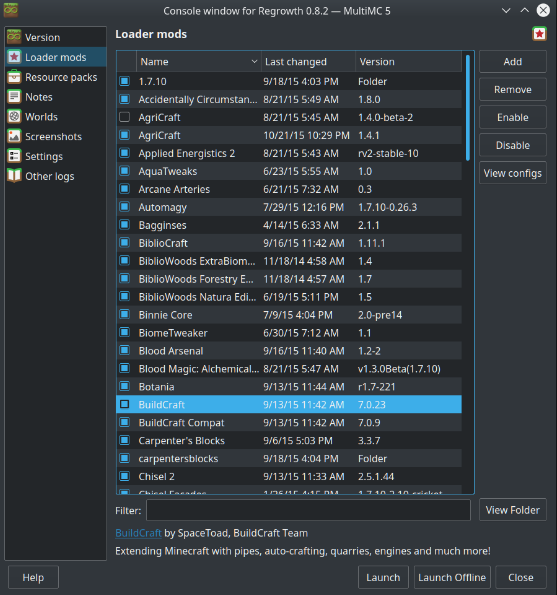Click the Screenshots icon in sidebar

pyautogui.click(x=14, y=136)
